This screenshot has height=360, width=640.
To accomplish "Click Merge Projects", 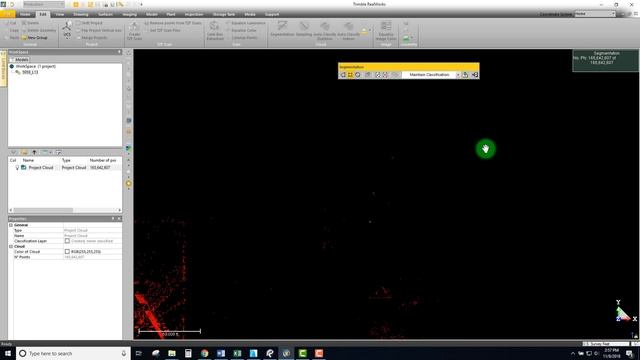I will click(x=92, y=38).
